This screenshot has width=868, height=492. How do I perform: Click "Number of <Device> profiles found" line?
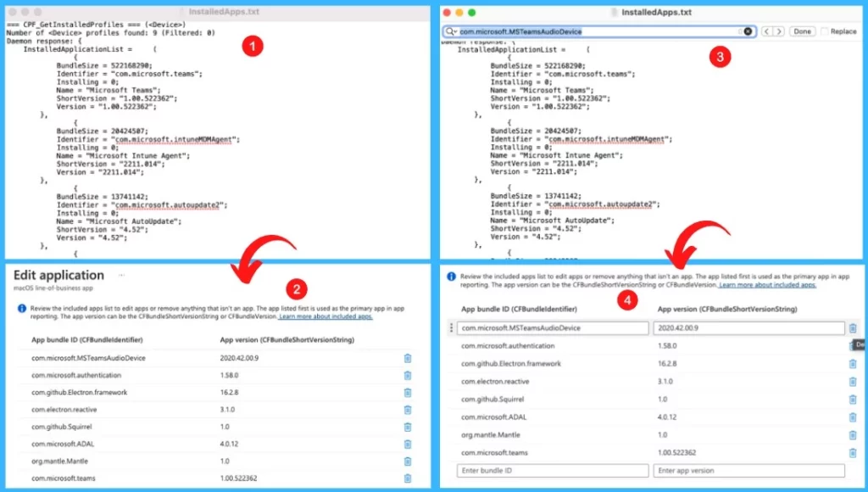coord(111,33)
